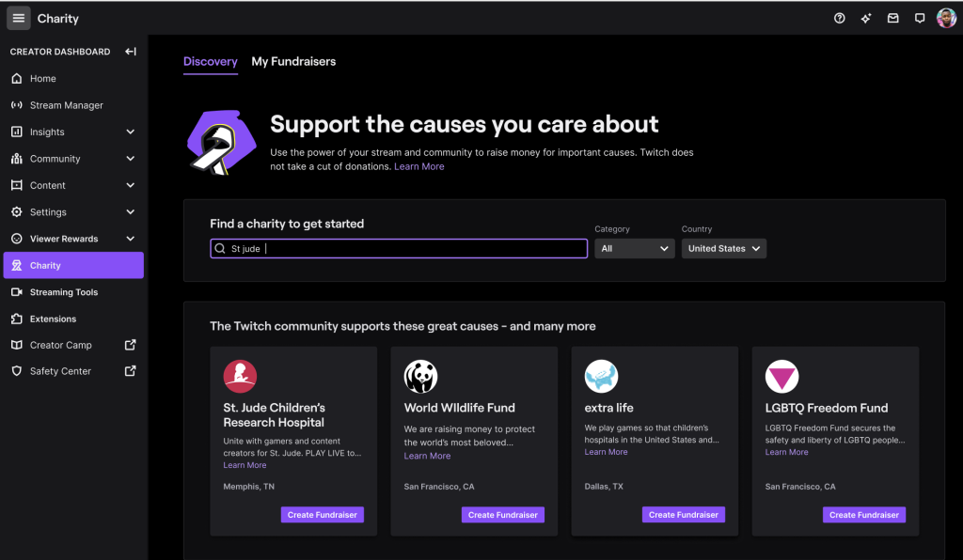This screenshot has width=963, height=560.
Task: Click the Streaming Tools camera icon
Action: point(17,292)
